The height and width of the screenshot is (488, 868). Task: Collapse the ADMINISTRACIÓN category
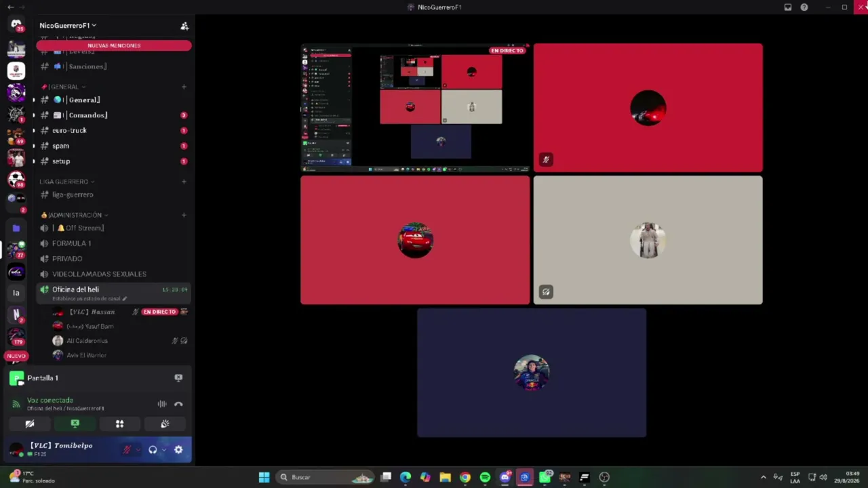pos(75,215)
